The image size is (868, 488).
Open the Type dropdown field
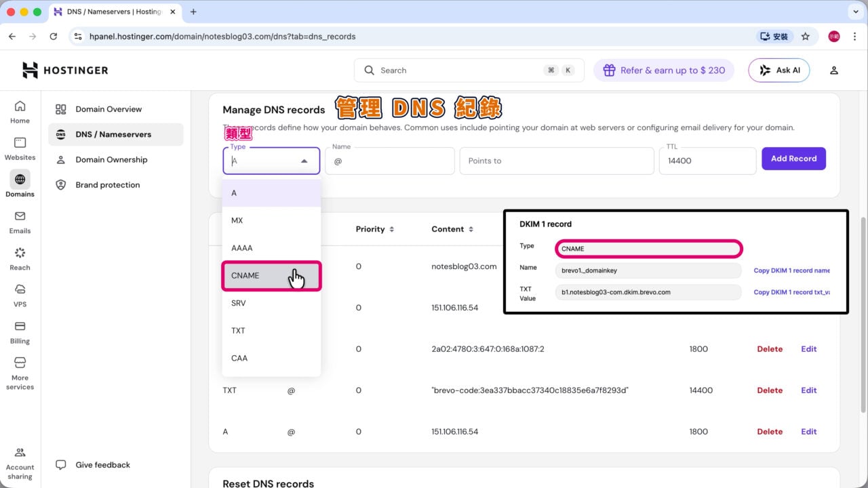tap(271, 161)
